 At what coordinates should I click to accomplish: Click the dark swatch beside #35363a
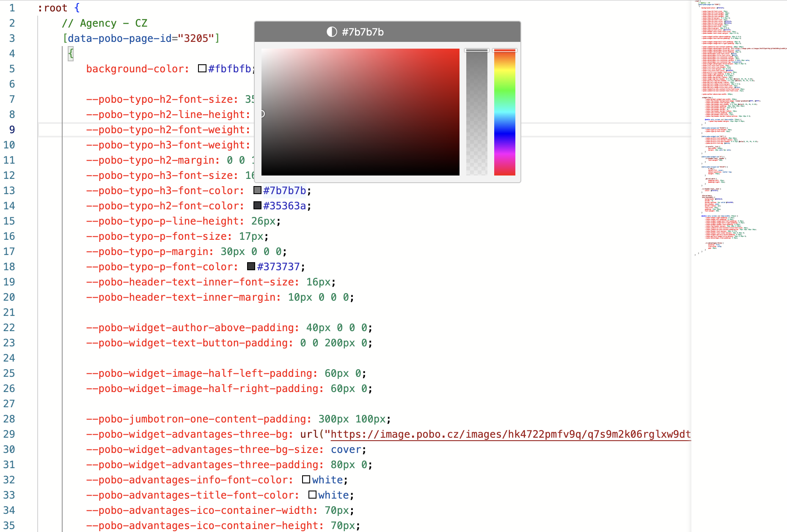pos(257,206)
